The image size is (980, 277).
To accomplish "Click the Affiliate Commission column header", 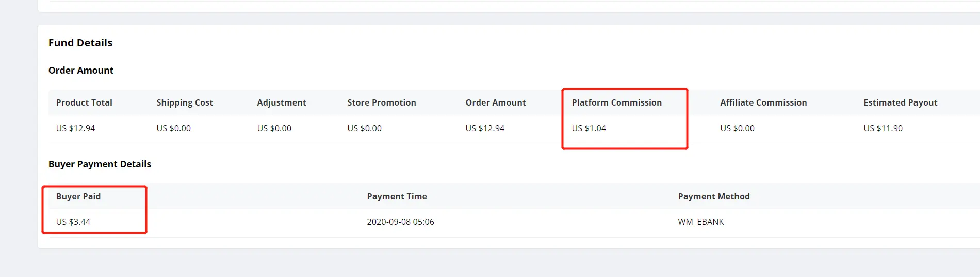I will (x=763, y=102).
